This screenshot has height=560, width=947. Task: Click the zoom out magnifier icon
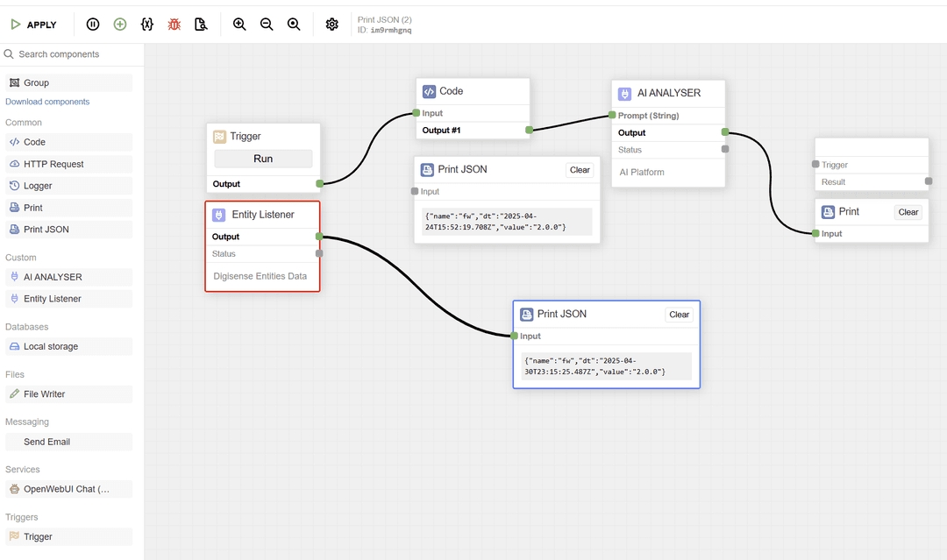point(267,25)
